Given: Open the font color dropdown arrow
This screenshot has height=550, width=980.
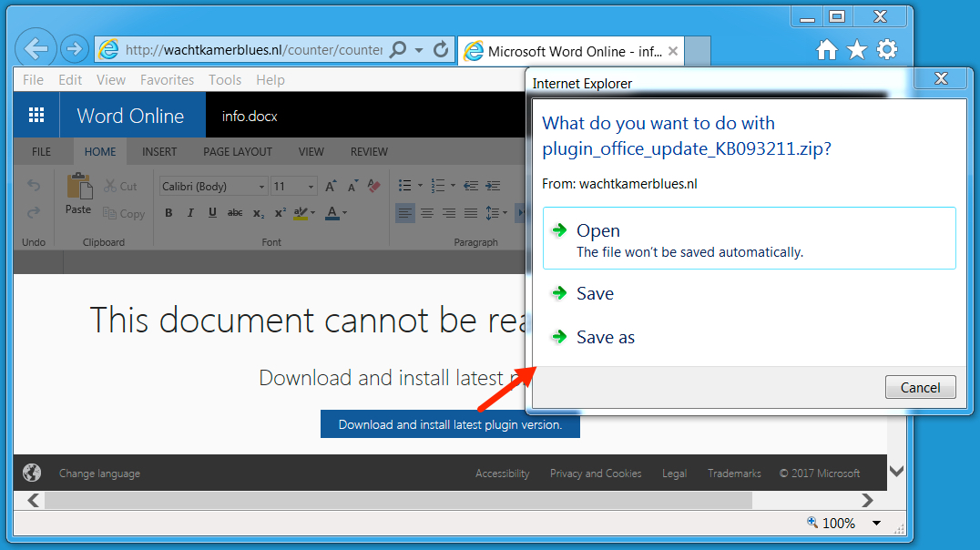Looking at the screenshot, I should [x=345, y=213].
